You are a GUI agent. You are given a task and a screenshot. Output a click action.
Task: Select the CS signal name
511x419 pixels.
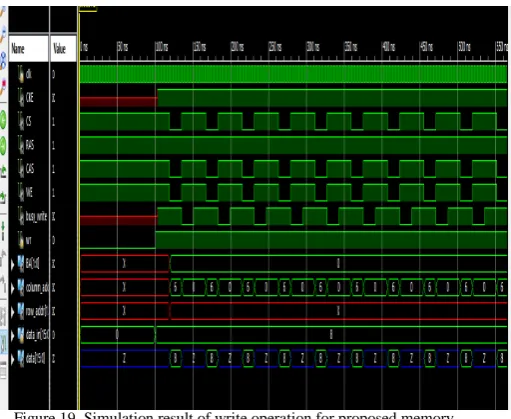28,121
